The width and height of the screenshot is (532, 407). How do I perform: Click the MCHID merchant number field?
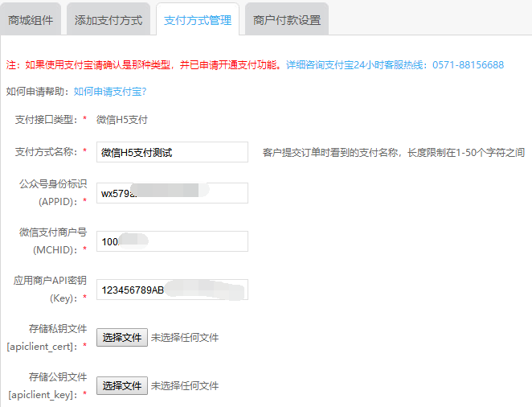(x=172, y=241)
